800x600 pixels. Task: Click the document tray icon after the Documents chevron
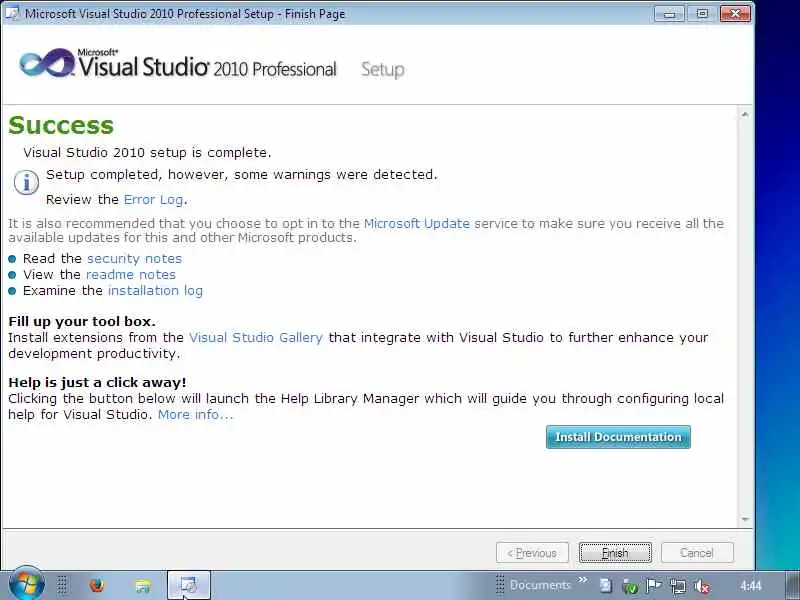[x=606, y=586]
